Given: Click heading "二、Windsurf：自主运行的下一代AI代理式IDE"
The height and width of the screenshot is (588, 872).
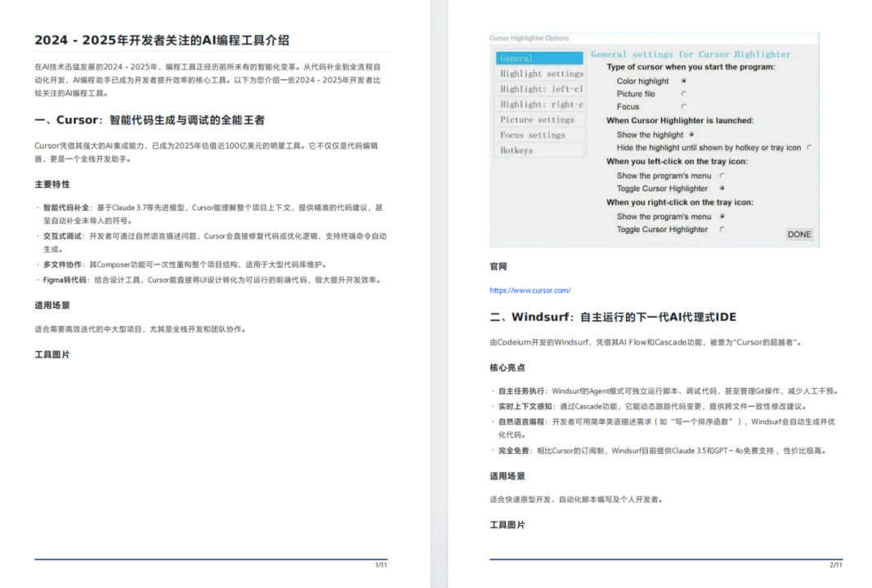Looking at the screenshot, I should tap(613, 317).
